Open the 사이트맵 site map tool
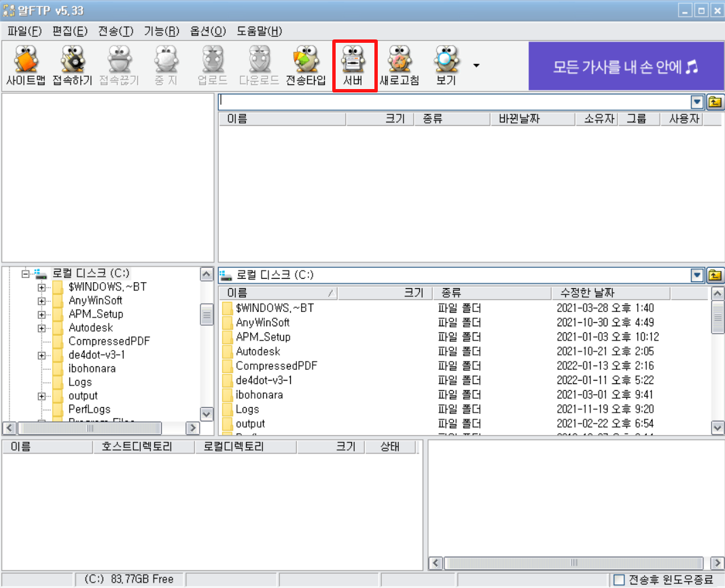Image resolution: width=725 pixels, height=588 pixels. click(x=26, y=66)
